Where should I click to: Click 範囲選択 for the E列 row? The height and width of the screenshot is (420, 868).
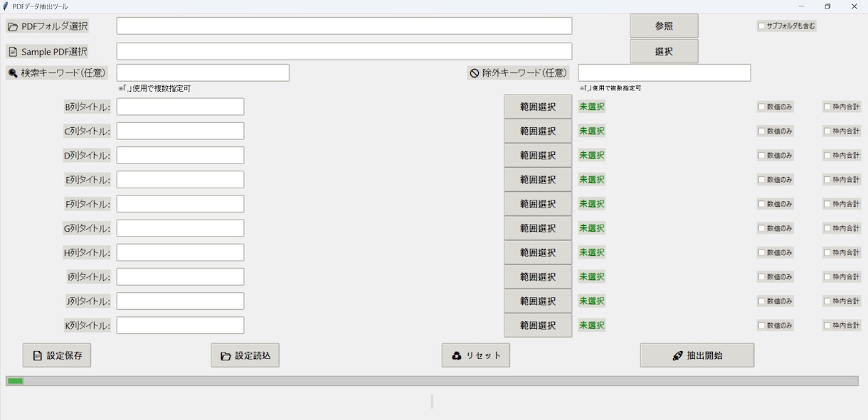(538, 180)
